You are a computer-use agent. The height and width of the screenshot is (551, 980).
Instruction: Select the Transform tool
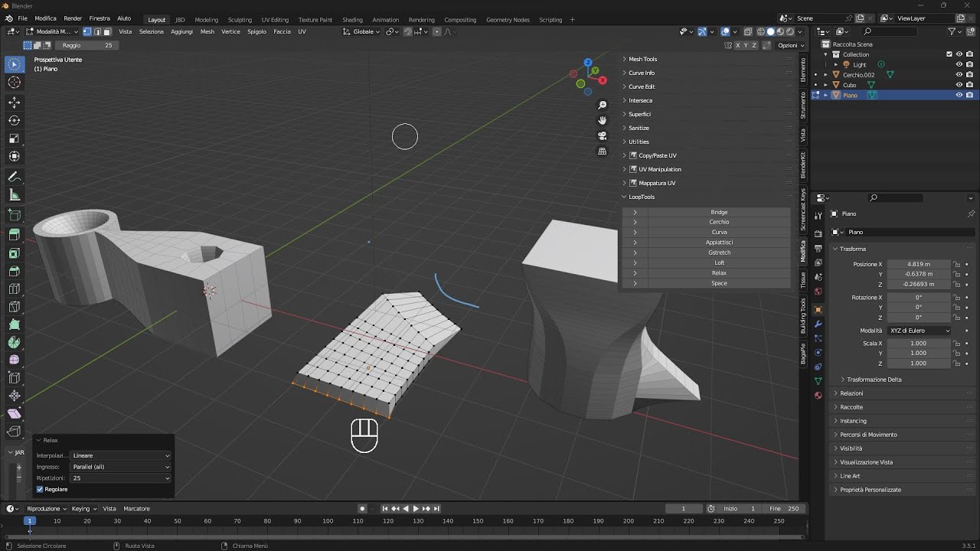pos(15,157)
